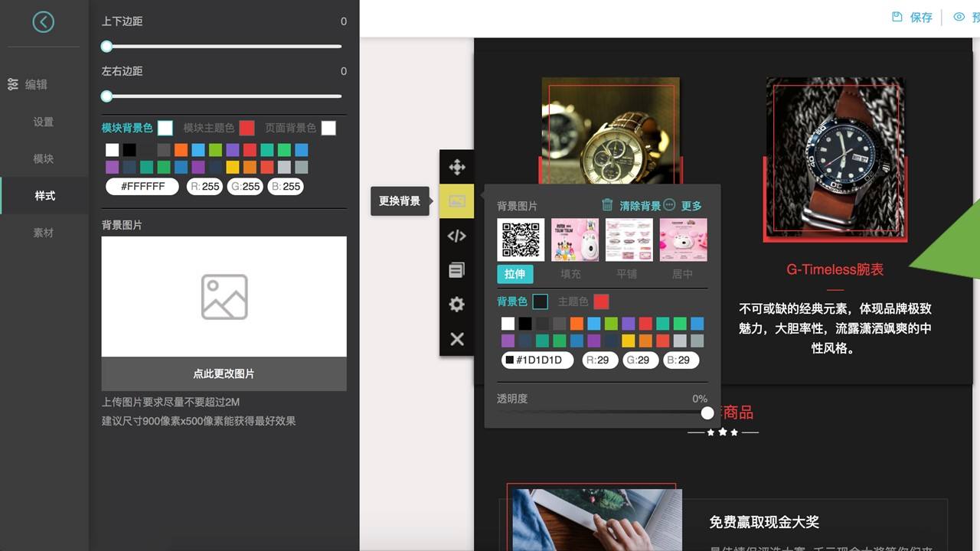This screenshot has height=551, width=980.
Task: Click the eye preview icon at top right
Action: (959, 17)
